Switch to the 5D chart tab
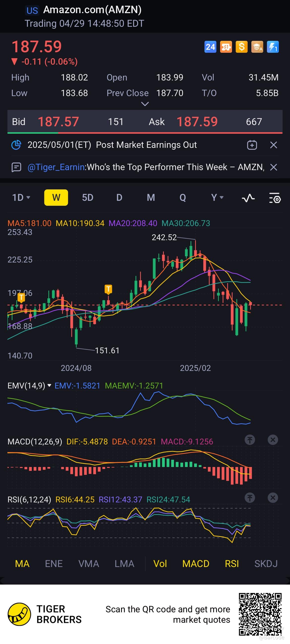Viewport: 290px width, 644px height. (87, 198)
